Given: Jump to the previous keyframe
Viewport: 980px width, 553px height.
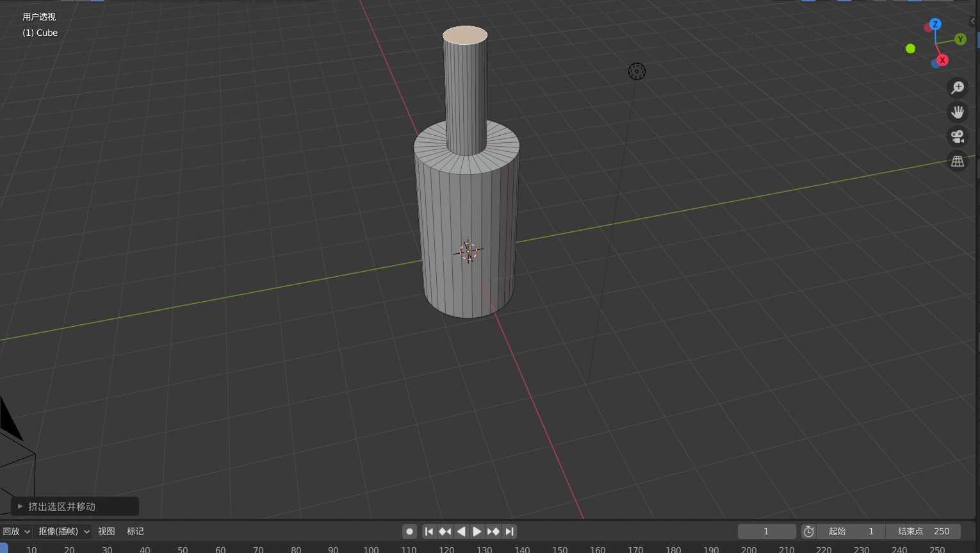Looking at the screenshot, I should point(445,531).
